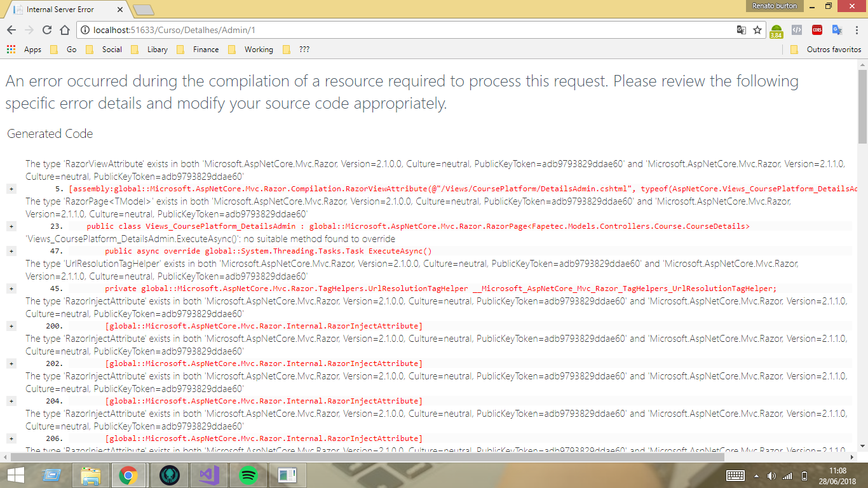The image size is (868, 488).
Task: Click the back navigation arrow
Action: pyautogui.click(x=10, y=29)
